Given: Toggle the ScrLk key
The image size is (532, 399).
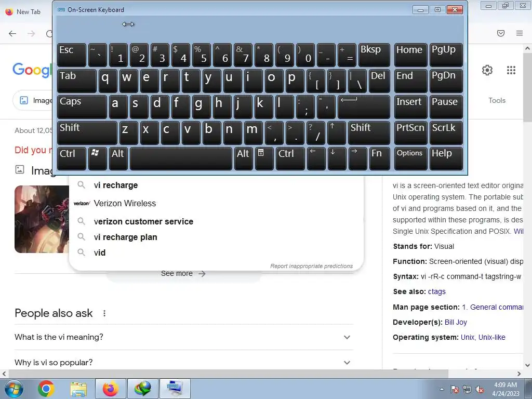Looking at the screenshot, I should [x=446, y=132].
